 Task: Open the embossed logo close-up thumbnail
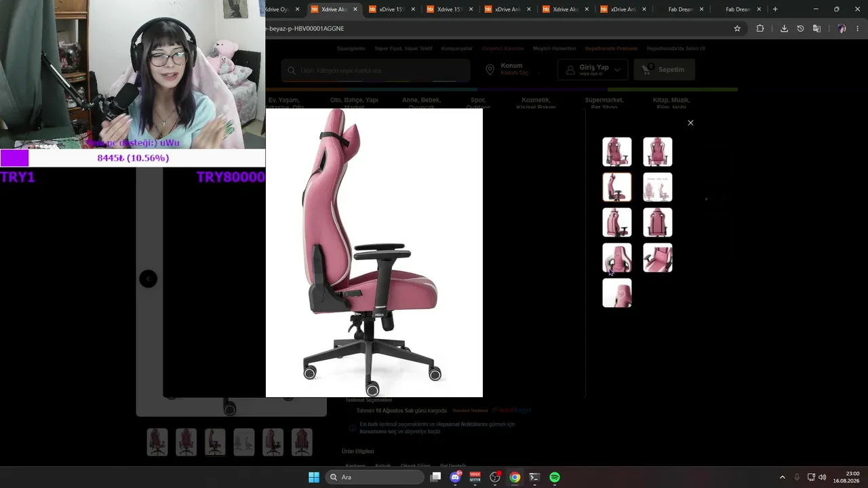coord(617,293)
